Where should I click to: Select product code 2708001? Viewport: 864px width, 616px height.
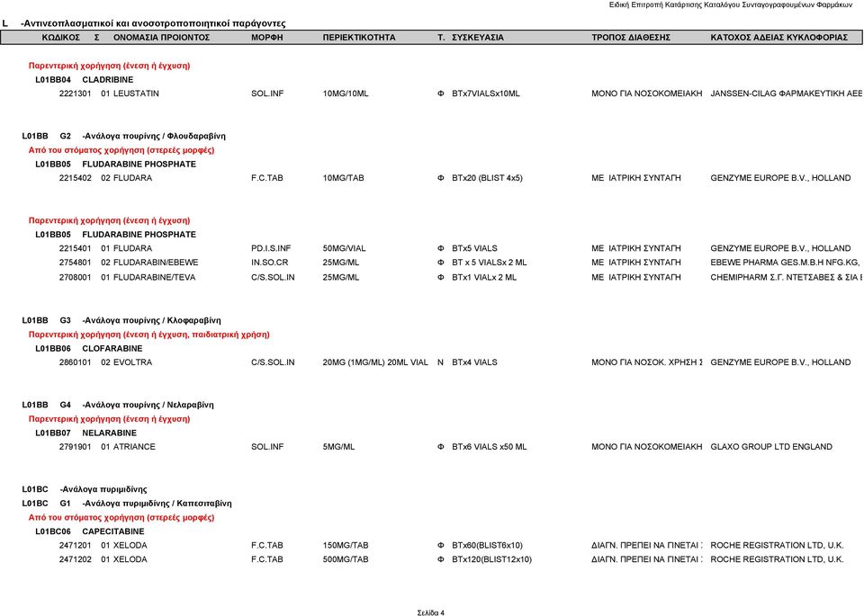[75, 278]
